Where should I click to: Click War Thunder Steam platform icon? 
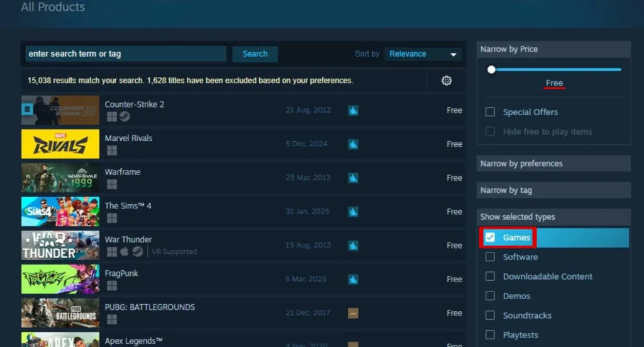[138, 252]
